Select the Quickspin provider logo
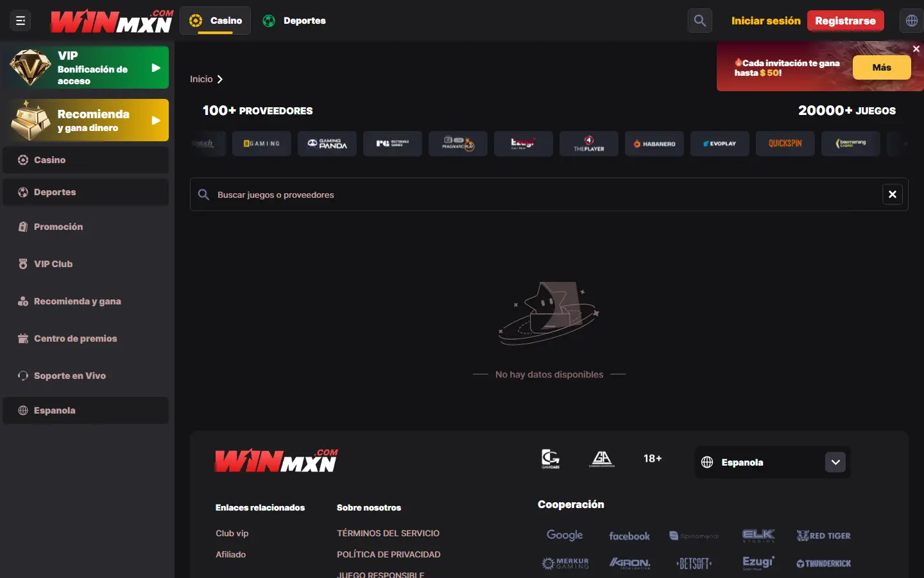The image size is (924, 578). tap(785, 144)
